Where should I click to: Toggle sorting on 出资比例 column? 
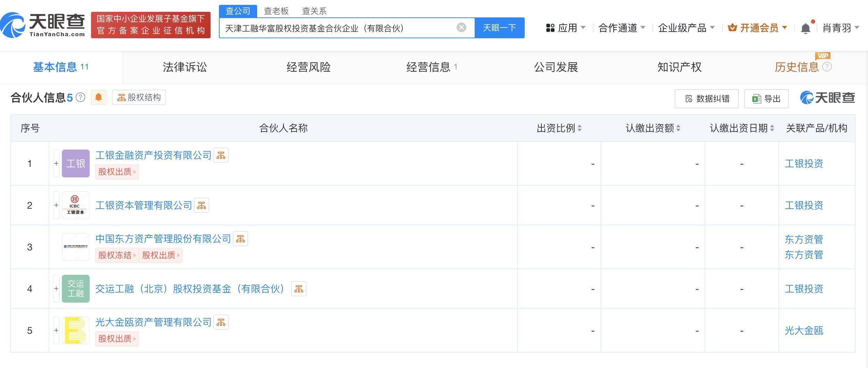click(x=580, y=128)
